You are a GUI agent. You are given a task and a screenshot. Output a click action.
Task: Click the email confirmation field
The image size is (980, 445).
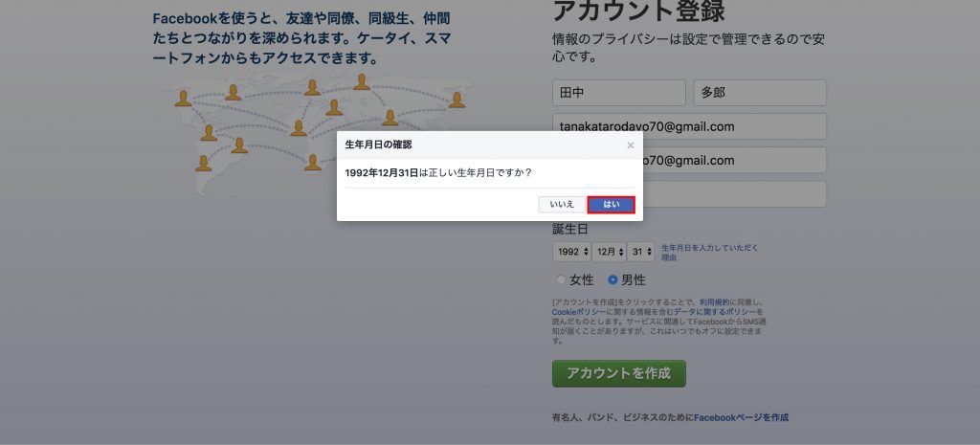pos(735,160)
